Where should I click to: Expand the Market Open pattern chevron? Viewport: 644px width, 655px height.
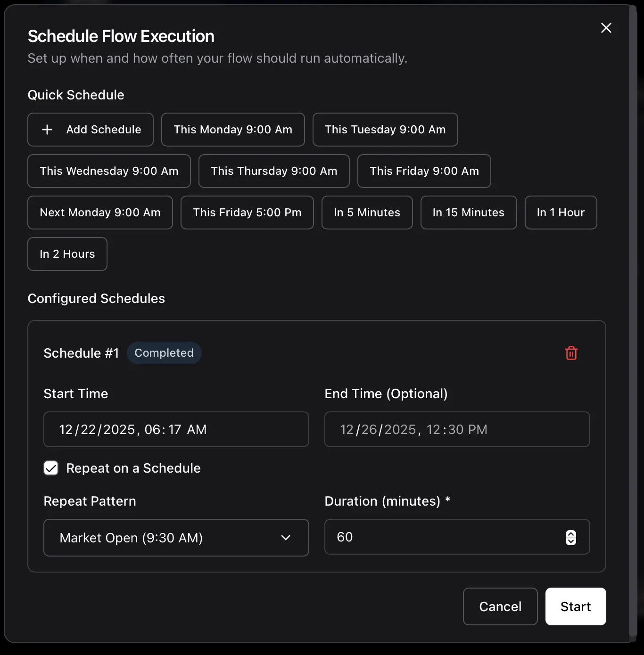pyautogui.click(x=286, y=537)
